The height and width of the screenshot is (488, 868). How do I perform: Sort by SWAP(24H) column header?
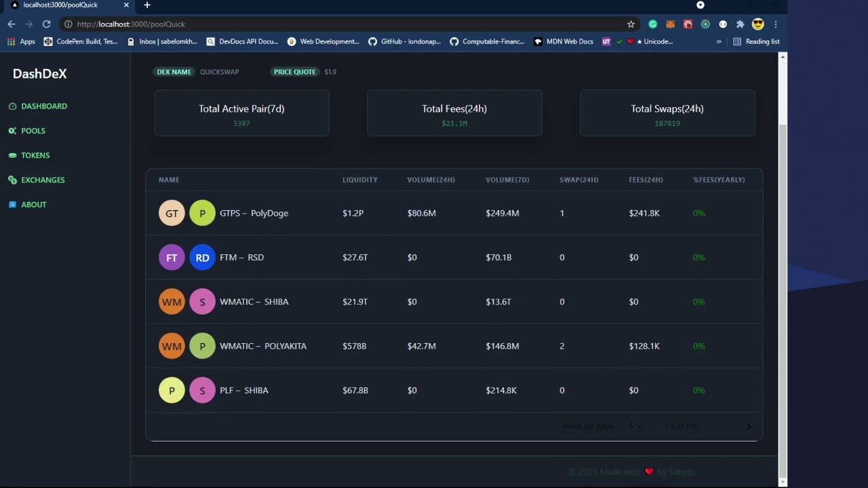(579, 180)
